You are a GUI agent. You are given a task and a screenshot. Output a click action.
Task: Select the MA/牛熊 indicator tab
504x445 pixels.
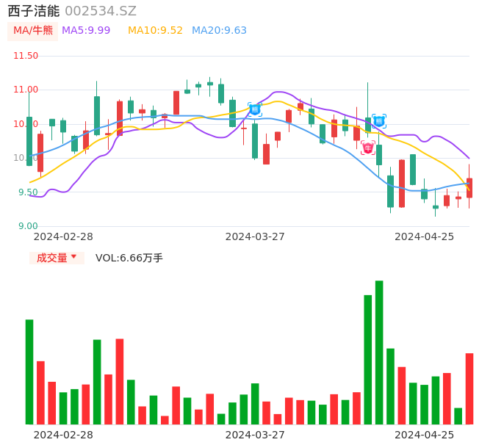(33, 31)
